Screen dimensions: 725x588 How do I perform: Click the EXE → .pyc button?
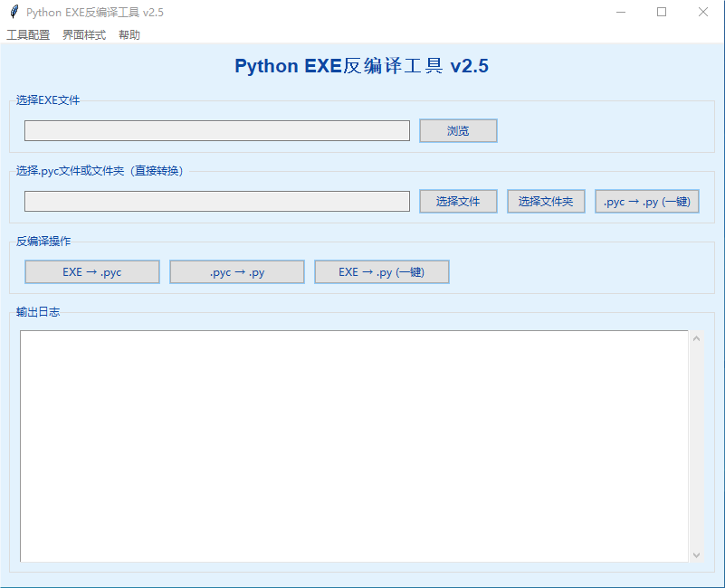(92, 271)
